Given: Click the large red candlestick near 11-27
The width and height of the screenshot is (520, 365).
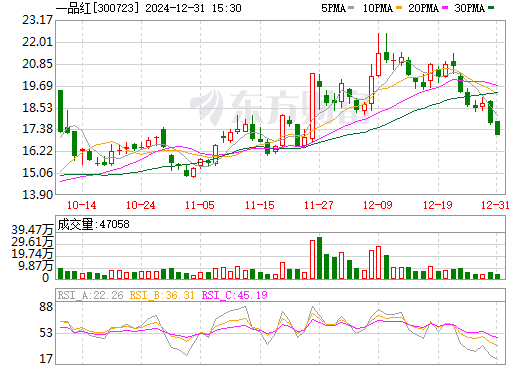Looking at the screenshot, I should (x=313, y=106).
